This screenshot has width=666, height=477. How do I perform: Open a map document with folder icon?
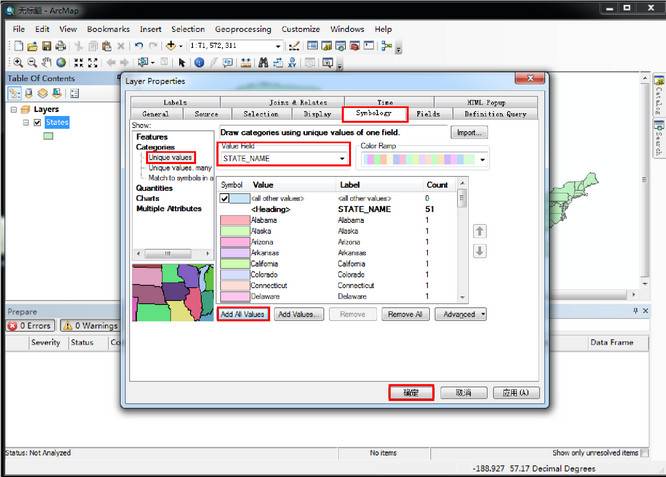click(x=32, y=46)
